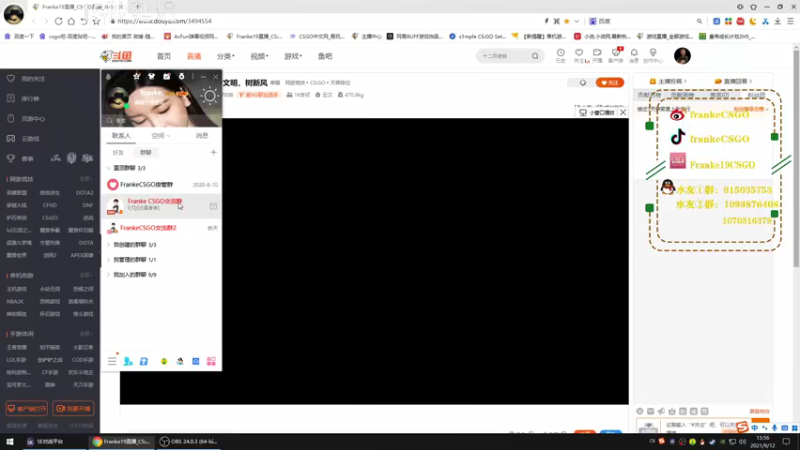800x450 pixels.
Task: Go to Douyu 直播 page
Action: click(194, 56)
